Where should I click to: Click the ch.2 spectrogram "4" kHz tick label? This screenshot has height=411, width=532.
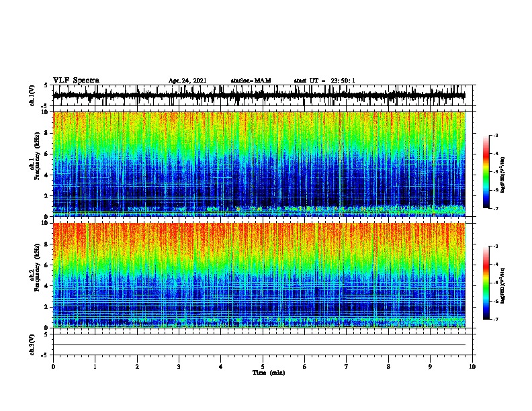click(x=47, y=286)
